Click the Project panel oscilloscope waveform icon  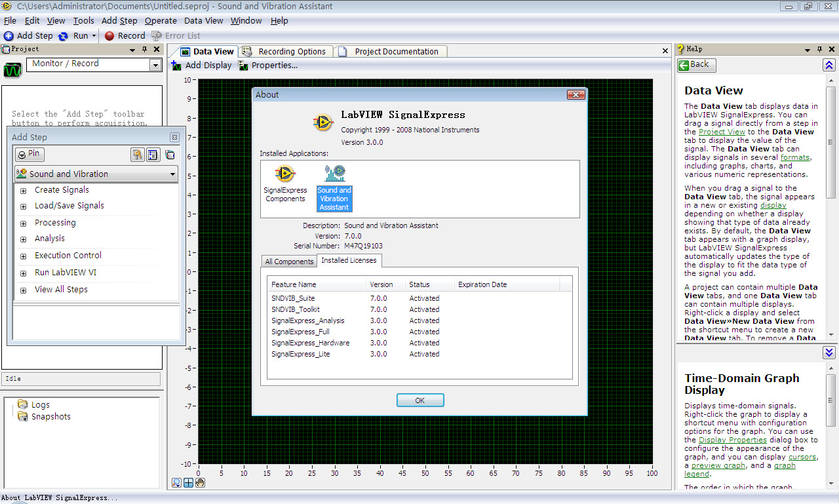point(13,69)
